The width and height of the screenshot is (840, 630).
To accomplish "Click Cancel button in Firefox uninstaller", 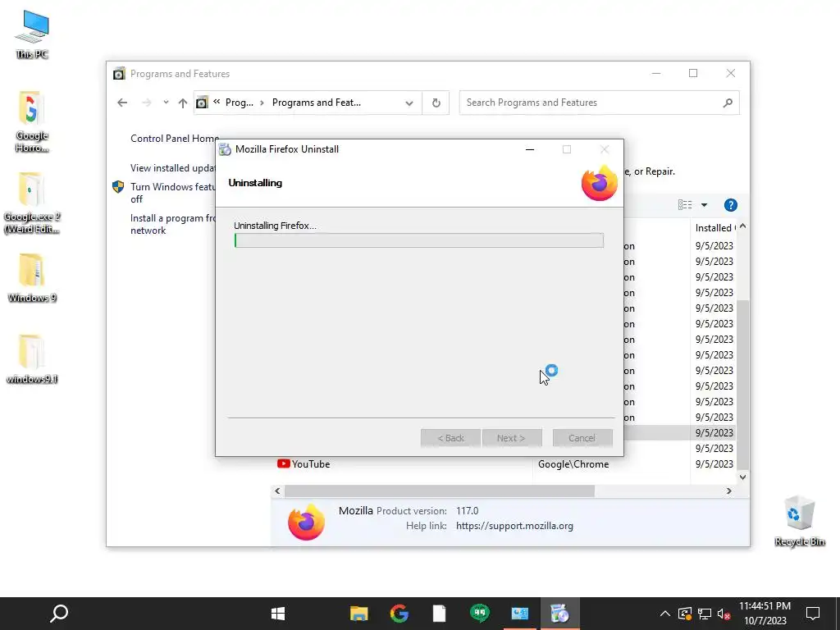I will (582, 438).
